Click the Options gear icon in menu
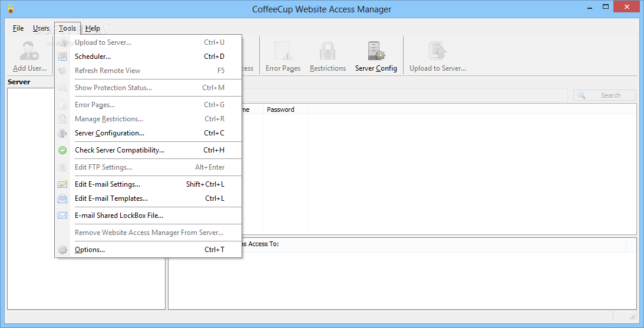Screen dimensions: 644x328 62,250
